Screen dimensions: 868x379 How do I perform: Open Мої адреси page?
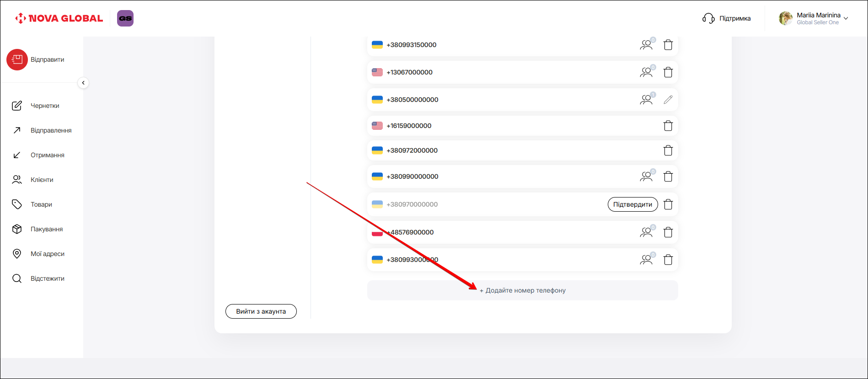(47, 254)
